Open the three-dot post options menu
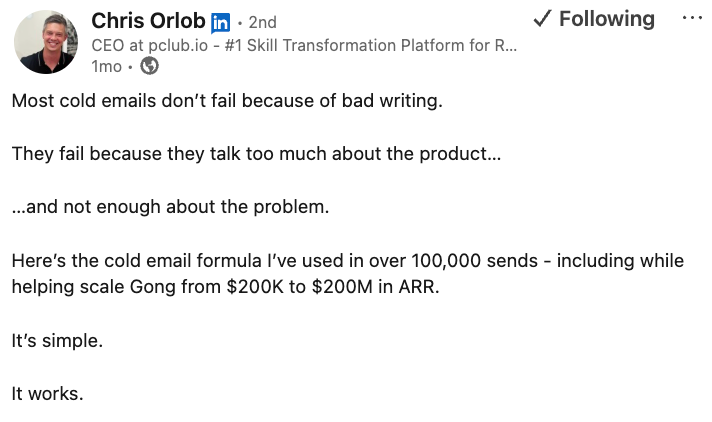This screenshot has height=422, width=712. [691, 19]
